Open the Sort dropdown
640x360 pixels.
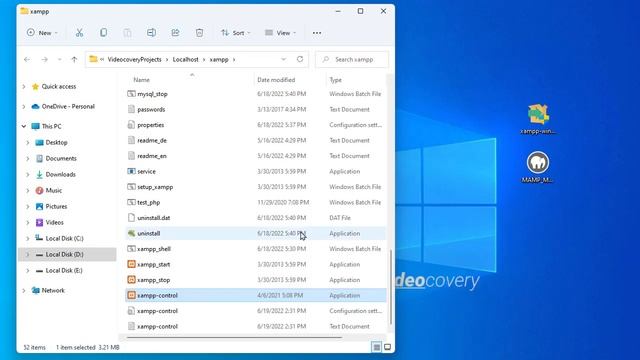236,33
